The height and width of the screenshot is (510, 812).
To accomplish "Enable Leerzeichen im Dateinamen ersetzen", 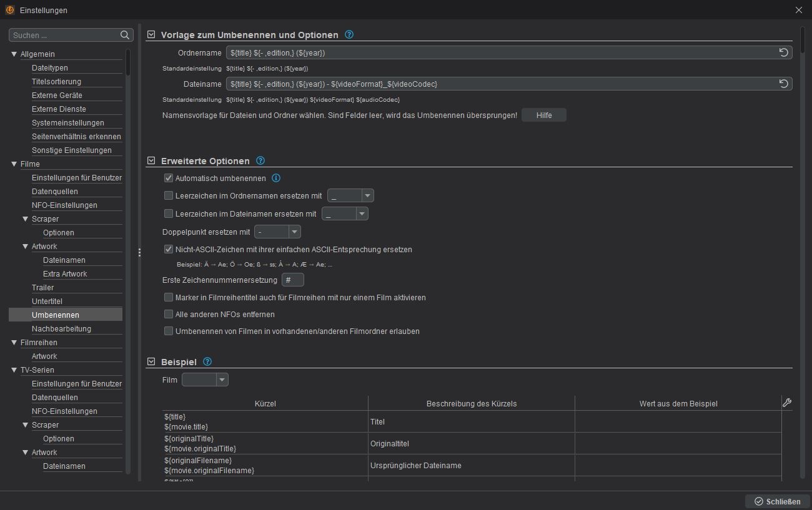I will pyautogui.click(x=169, y=213).
